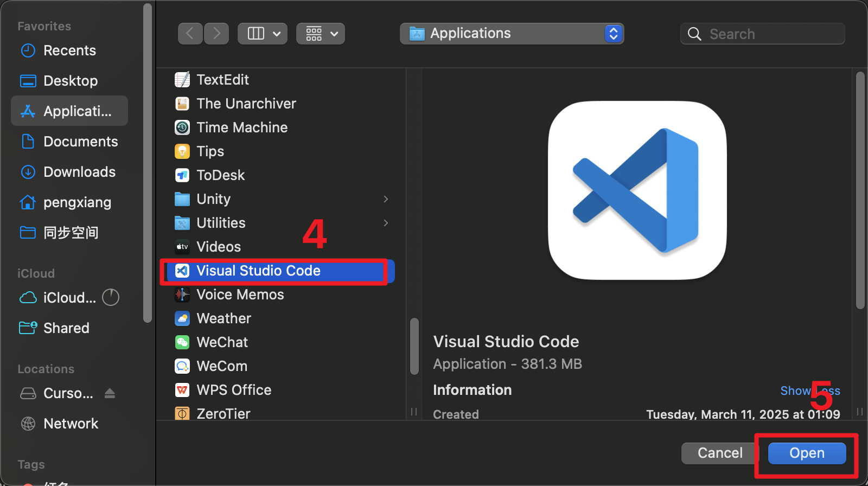Screen dimensions: 868x486
Task: Select the WeChat row name
Action: pyautogui.click(x=222, y=342)
